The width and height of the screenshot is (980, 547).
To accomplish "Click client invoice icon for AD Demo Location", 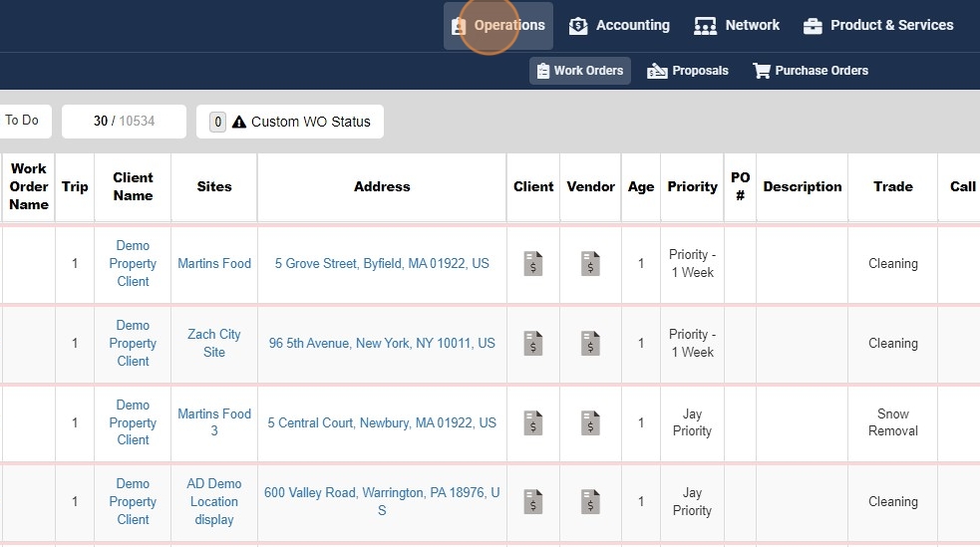I will pos(533,502).
